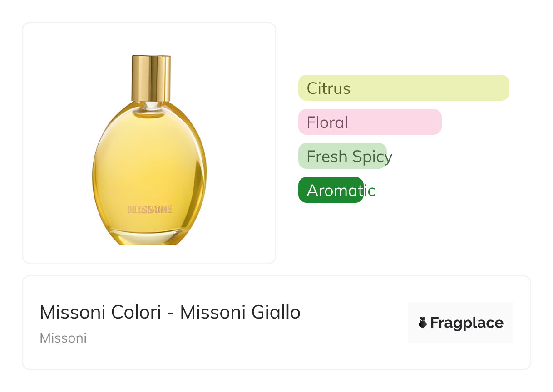Choose the Fresh Spicy accord bar
This screenshot has height=392, width=553.
[342, 156]
